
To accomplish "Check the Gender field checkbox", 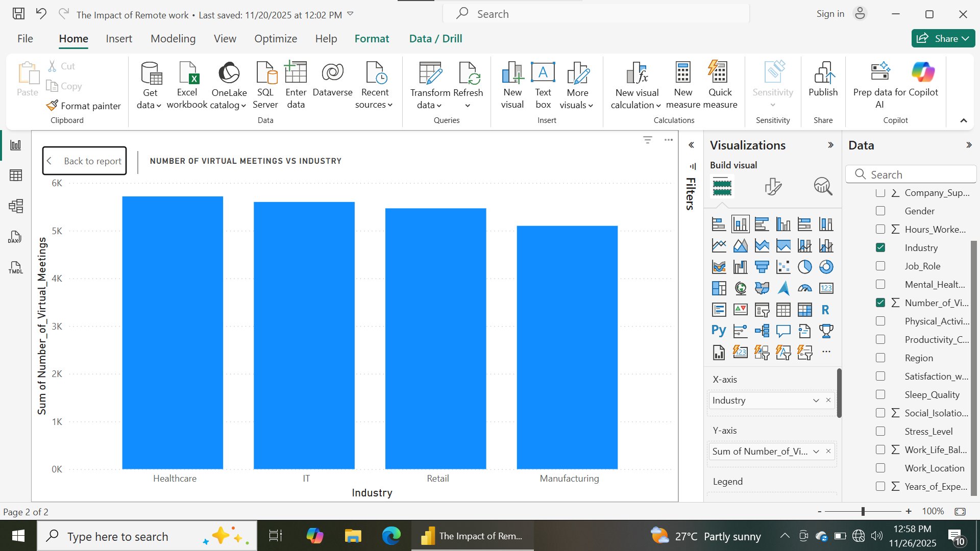I will (x=880, y=211).
